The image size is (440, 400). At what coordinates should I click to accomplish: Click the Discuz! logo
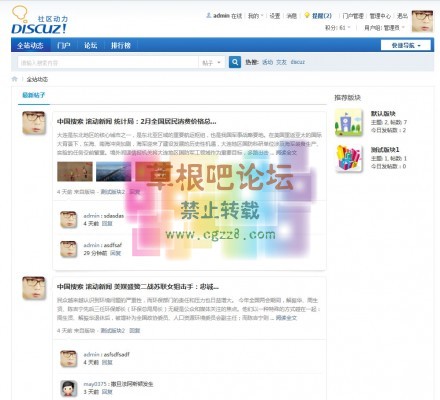coord(39,21)
